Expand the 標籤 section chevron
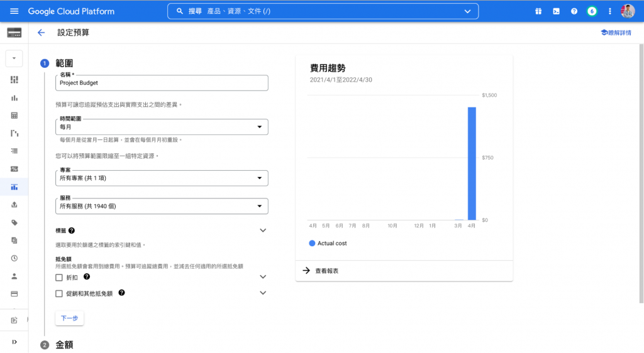This screenshot has height=353, width=644. pyautogui.click(x=263, y=231)
